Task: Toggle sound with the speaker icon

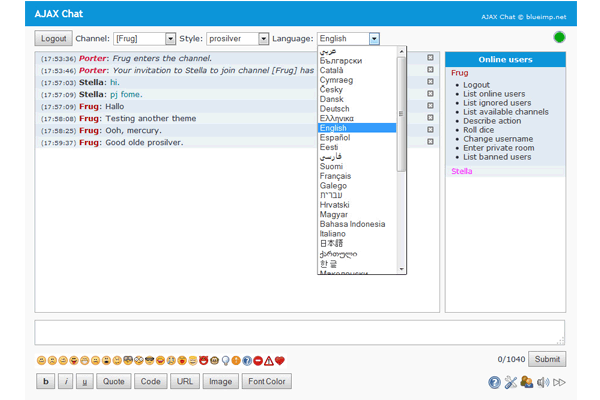Action: [542, 382]
